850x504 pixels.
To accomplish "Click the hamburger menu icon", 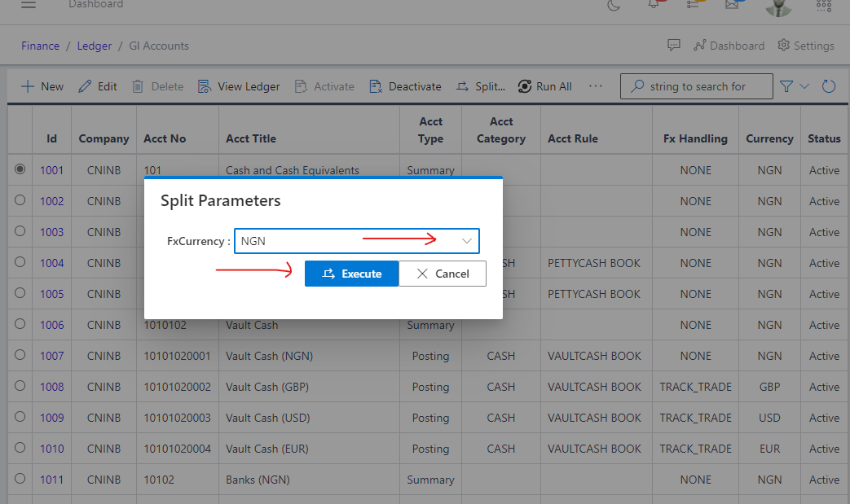I will [x=29, y=5].
